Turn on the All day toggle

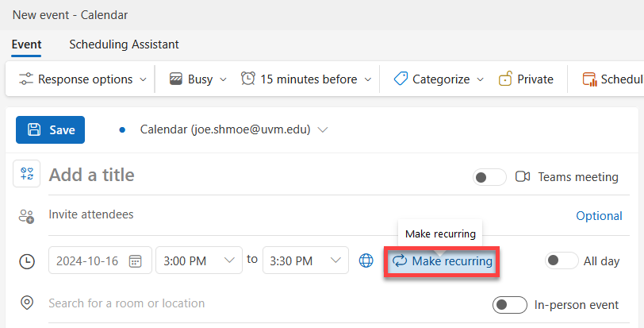tap(562, 260)
